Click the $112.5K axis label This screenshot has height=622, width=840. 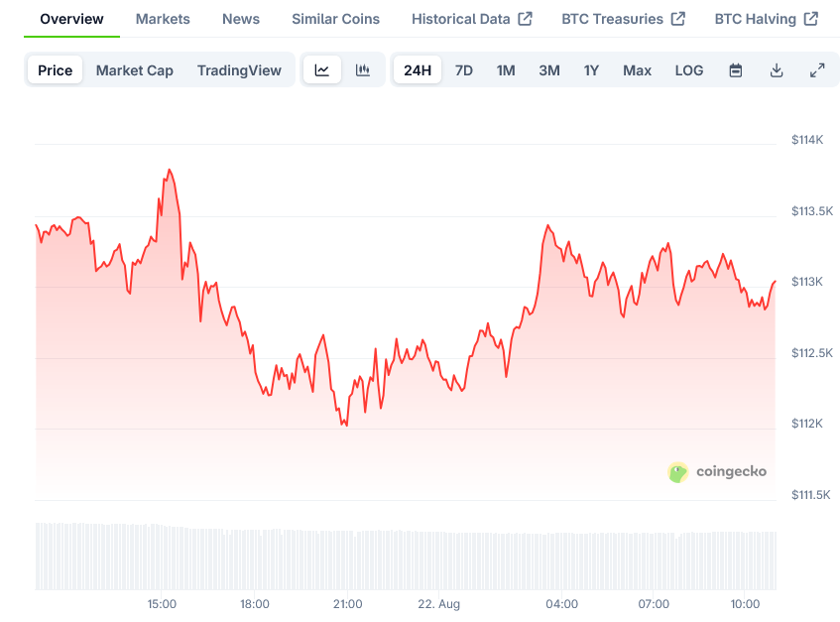(812, 352)
